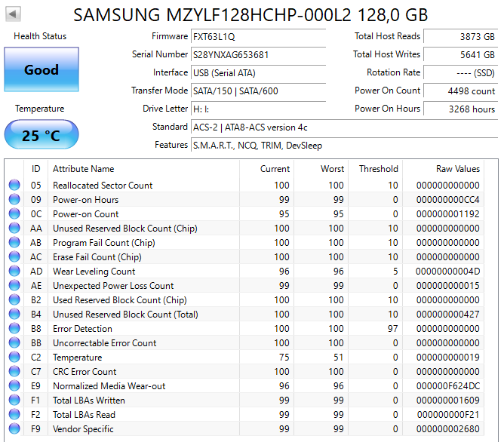Click the Raw Values column header
This screenshot has height=442, width=504.
(457, 169)
